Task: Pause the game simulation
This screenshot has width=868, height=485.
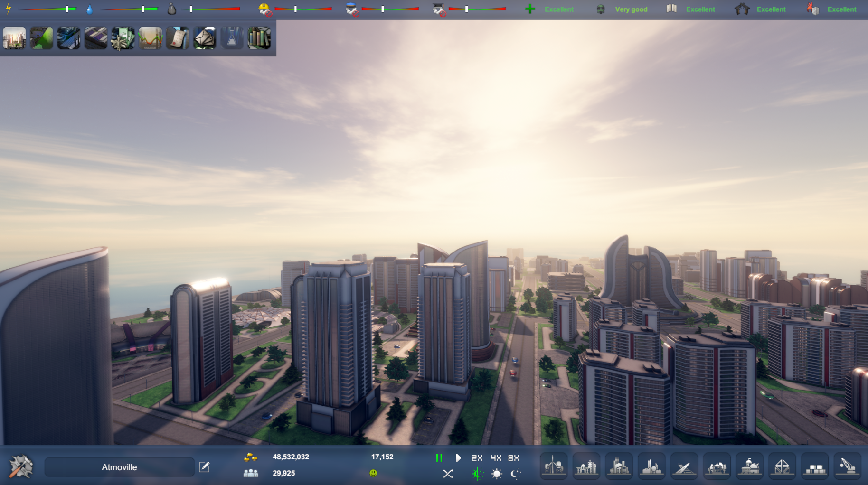Action: click(439, 458)
